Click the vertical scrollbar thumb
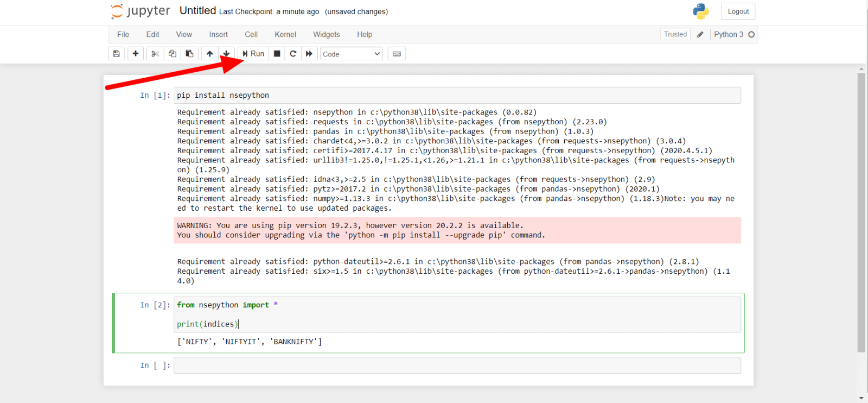Screen dimensions: 868x403 pos(861,212)
